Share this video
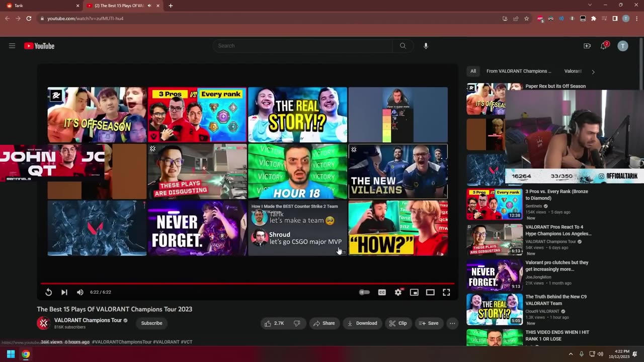This screenshot has width=644, height=362. click(x=324, y=323)
